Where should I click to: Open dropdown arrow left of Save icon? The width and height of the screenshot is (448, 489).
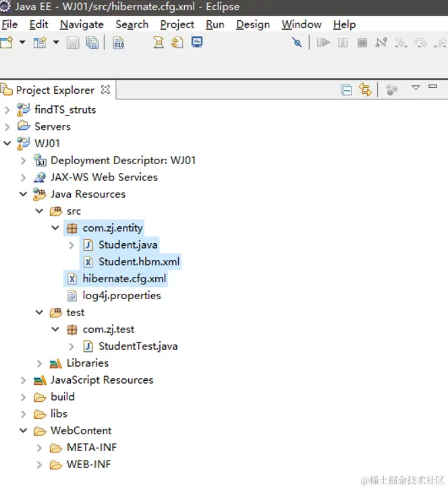click(x=56, y=42)
